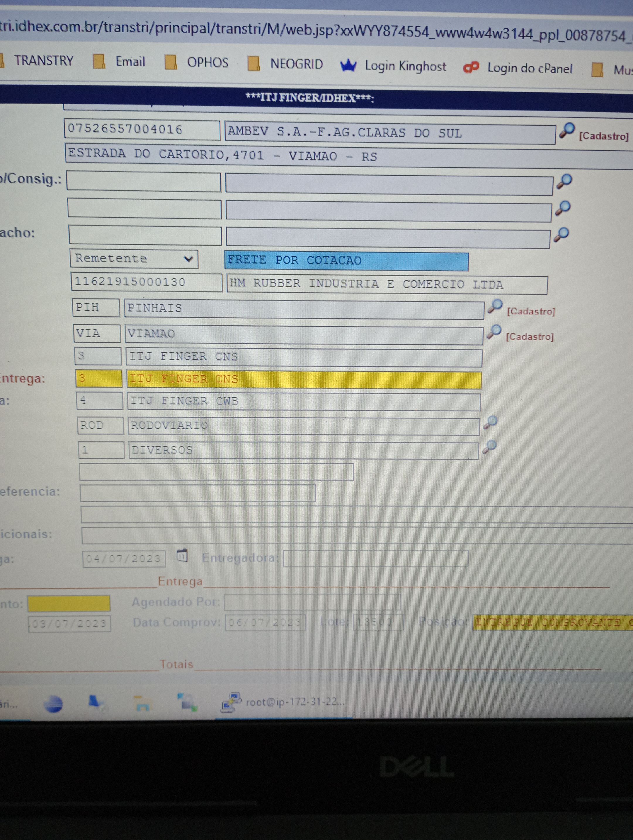This screenshot has height=840, width=633.
Task: Click magnifier next to DIVERSOS field
Action: click(x=489, y=447)
